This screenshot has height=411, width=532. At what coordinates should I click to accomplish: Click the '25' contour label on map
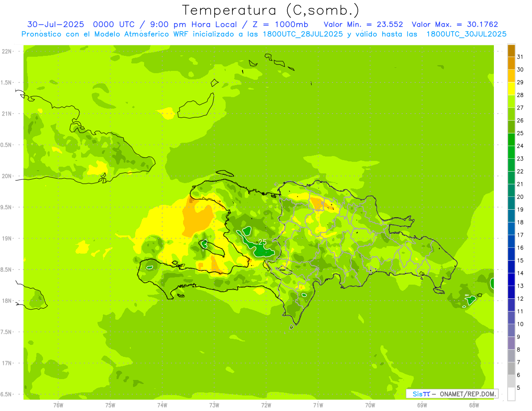(x=262, y=242)
